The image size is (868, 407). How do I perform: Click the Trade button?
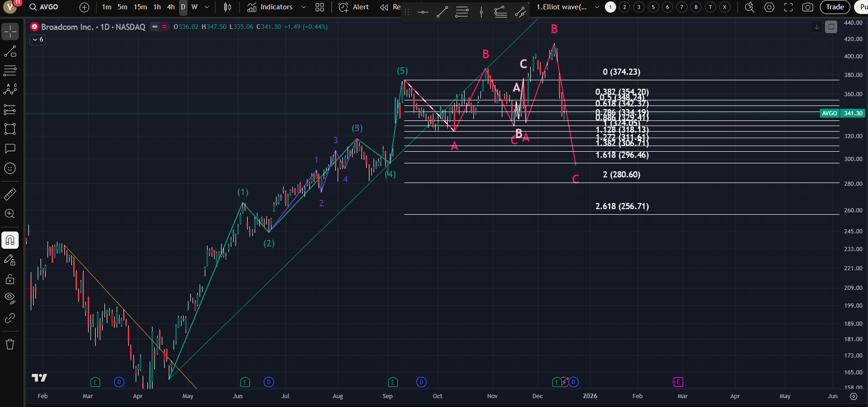(834, 7)
